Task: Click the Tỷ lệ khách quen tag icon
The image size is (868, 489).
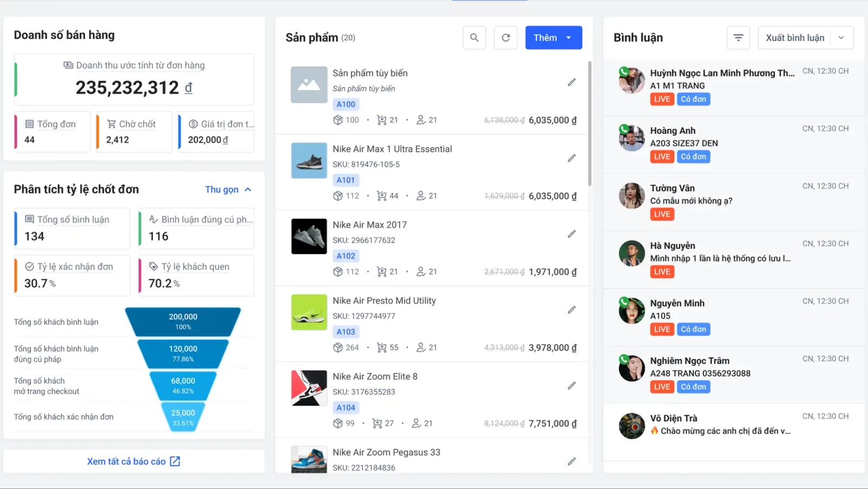Action: pos(154,266)
